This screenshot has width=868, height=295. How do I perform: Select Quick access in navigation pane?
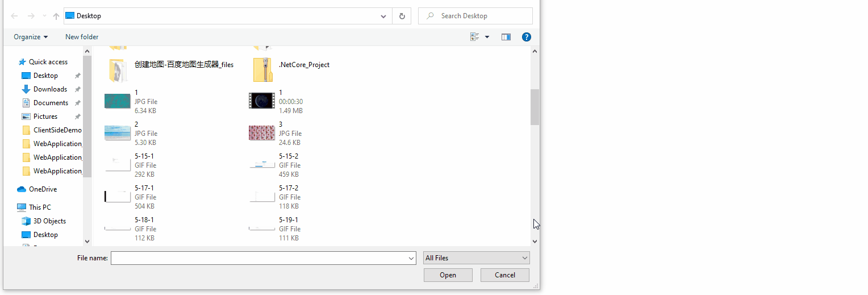click(48, 62)
